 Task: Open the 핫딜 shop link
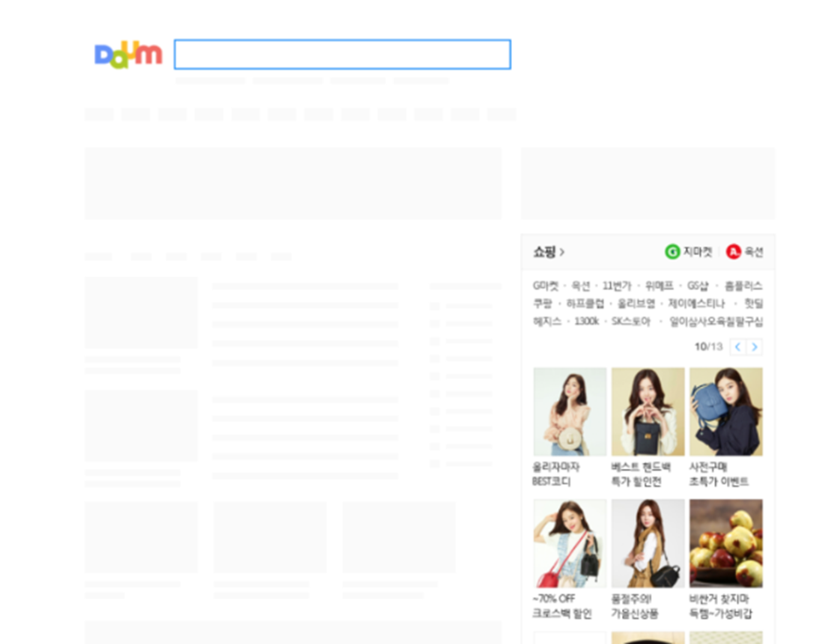754,304
